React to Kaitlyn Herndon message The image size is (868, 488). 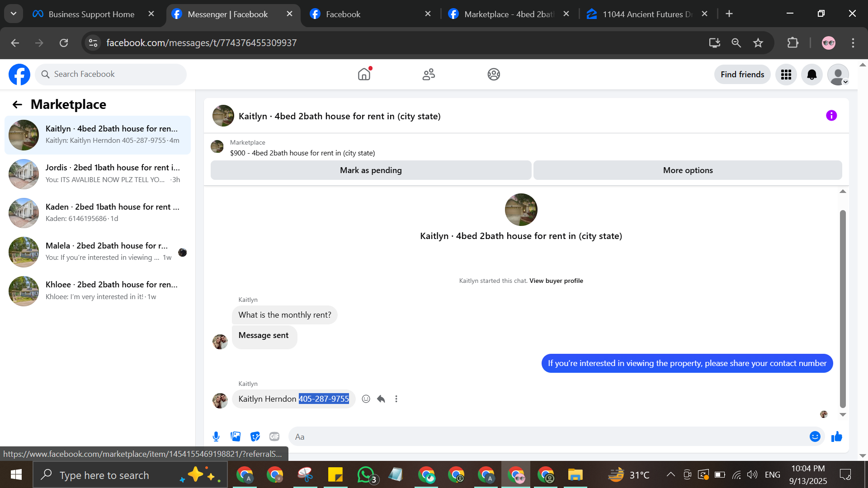[x=366, y=399]
